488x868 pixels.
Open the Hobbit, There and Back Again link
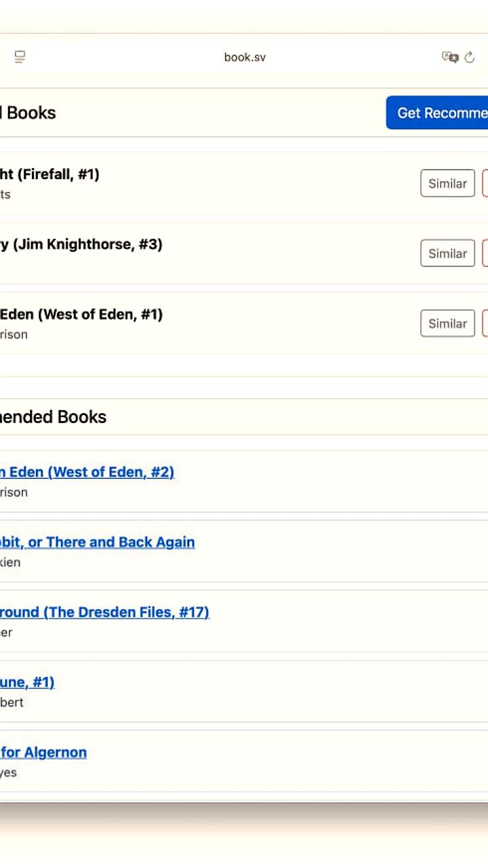(x=97, y=542)
